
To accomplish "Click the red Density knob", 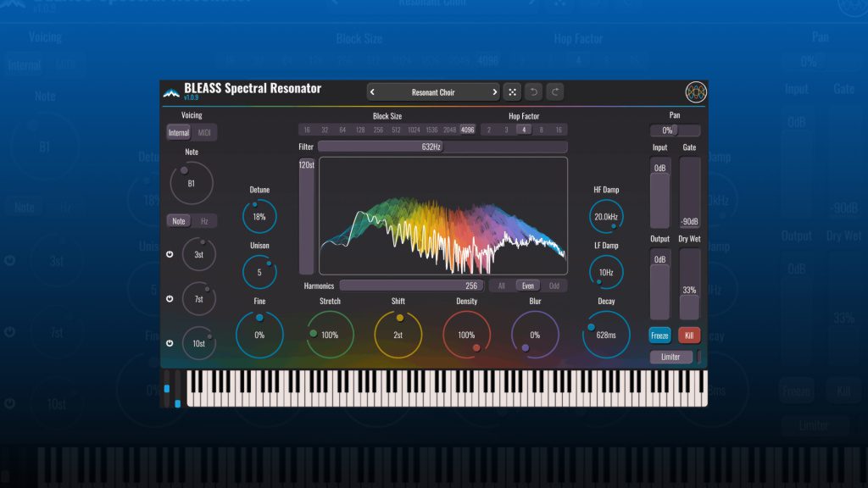I will pyautogui.click(x=466, y=335).
